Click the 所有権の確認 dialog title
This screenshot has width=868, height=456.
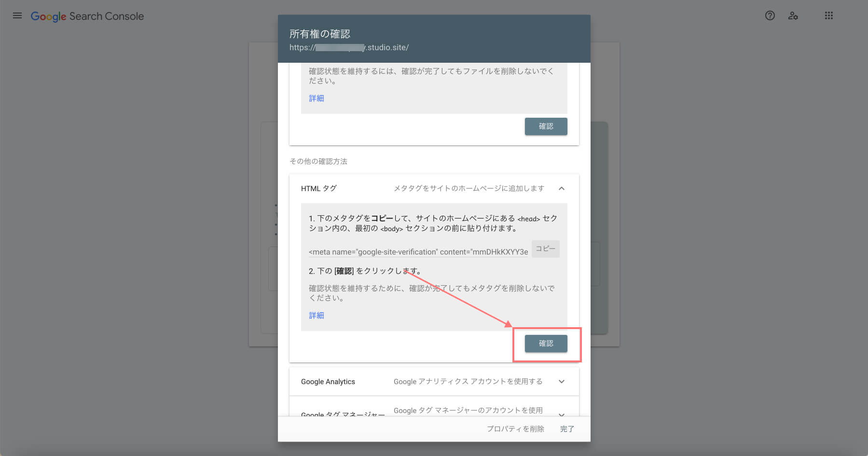[320, 34]
